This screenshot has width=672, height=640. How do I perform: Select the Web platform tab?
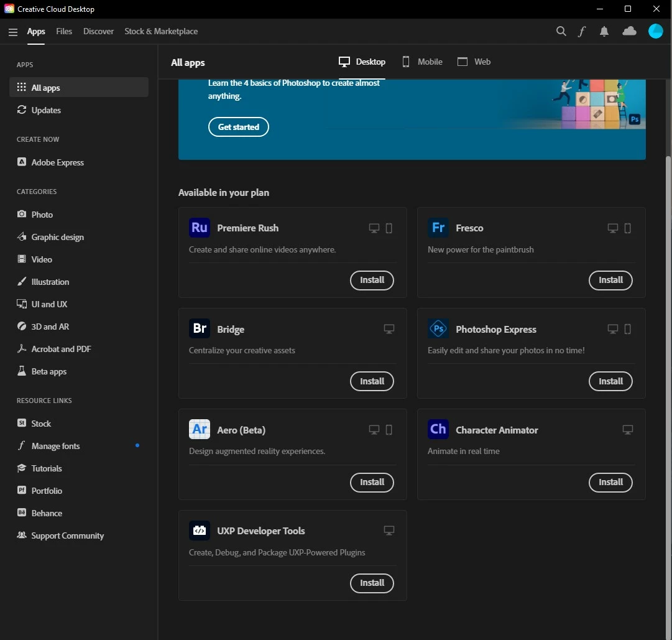point(474,62)
